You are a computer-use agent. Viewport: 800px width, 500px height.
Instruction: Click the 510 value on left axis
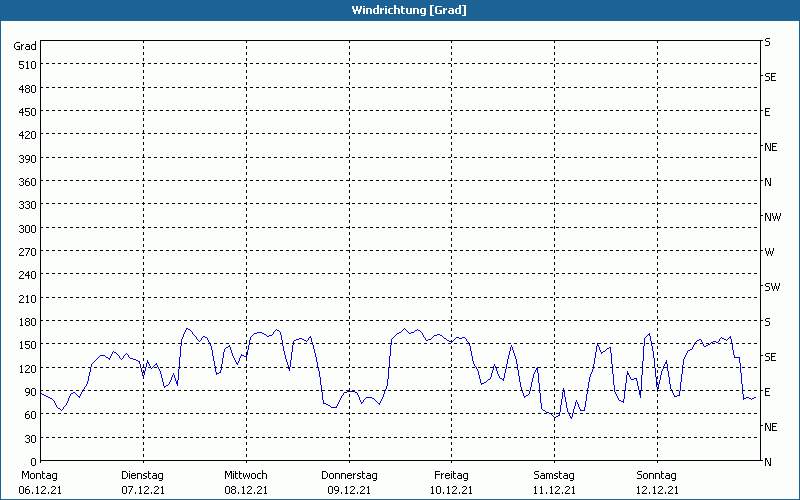28,65
